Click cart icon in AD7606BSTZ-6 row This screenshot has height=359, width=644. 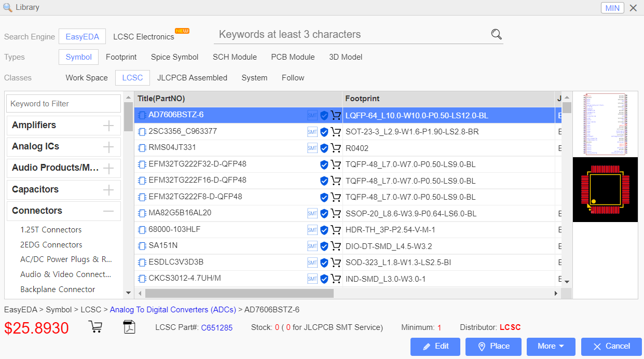336,115
